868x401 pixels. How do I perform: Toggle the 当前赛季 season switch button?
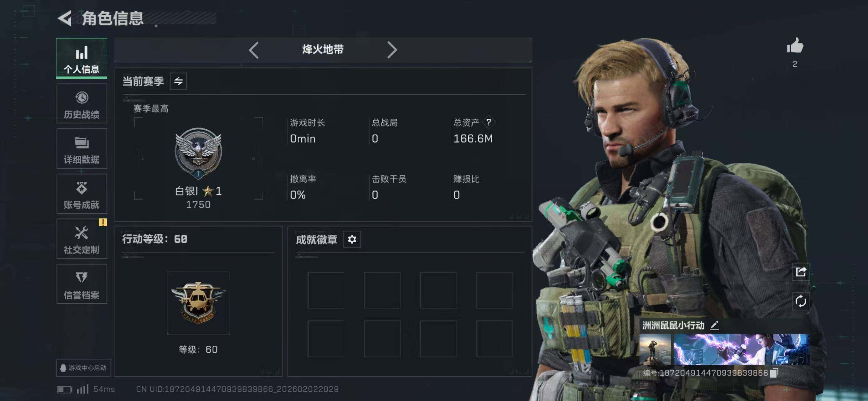178,81
